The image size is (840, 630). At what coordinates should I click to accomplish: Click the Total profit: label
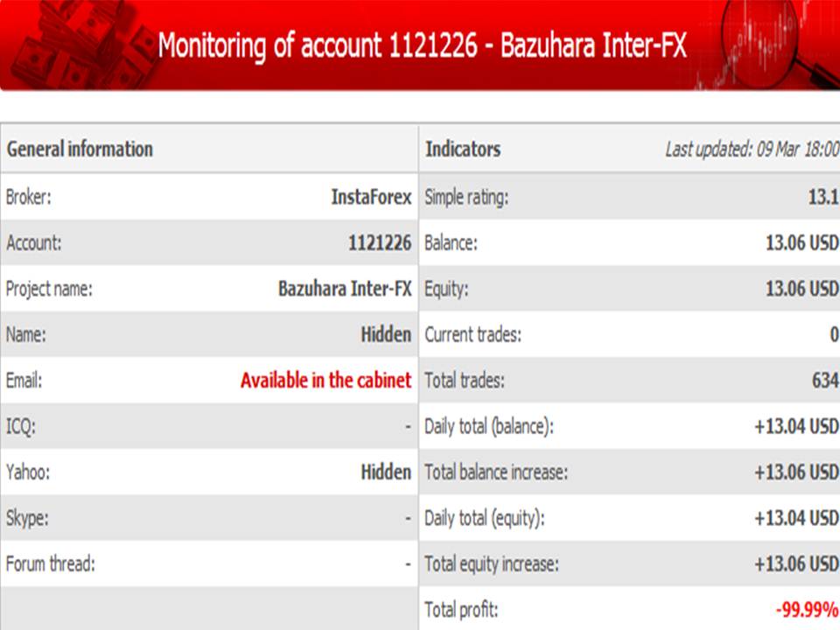click(461, 610)
